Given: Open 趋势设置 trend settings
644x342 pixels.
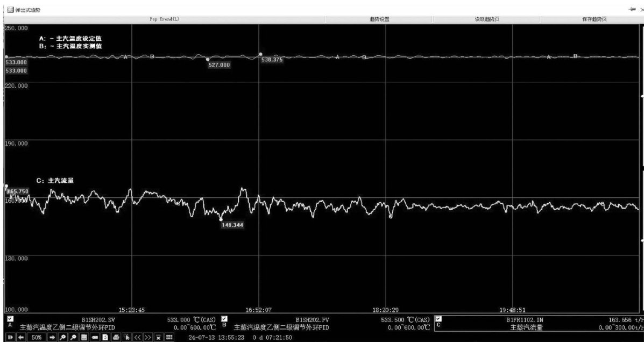Looking at the screenshot, I should [379, 19].
